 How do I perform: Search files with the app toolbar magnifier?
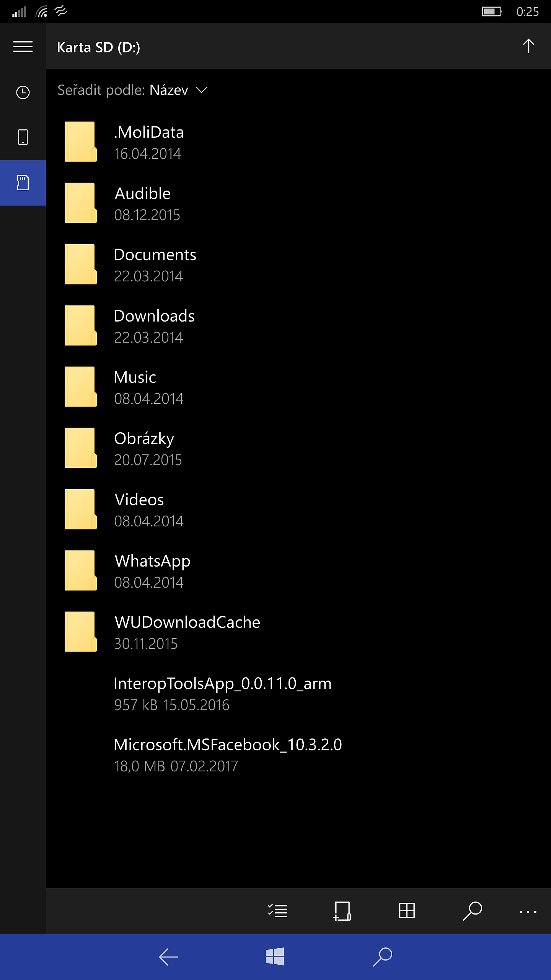[x=472, y=911]
